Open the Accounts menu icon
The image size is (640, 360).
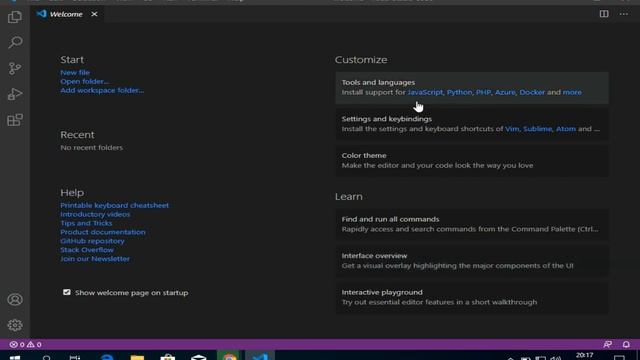[15, 300]
